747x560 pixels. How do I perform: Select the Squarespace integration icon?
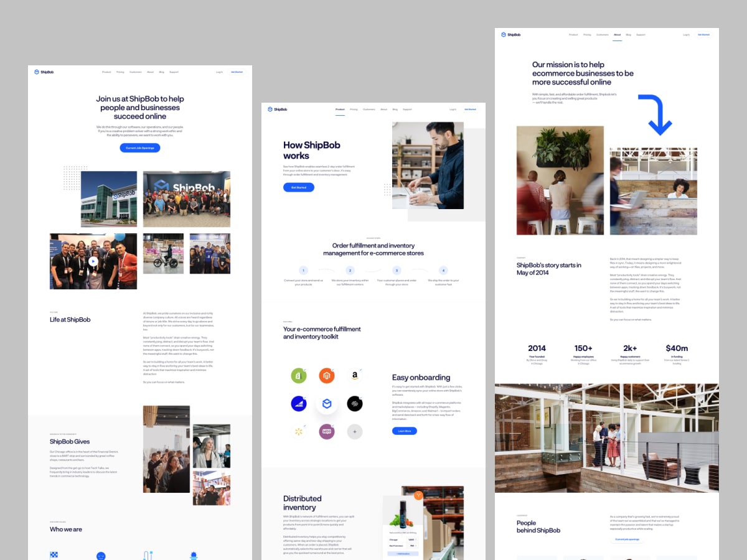355,404
